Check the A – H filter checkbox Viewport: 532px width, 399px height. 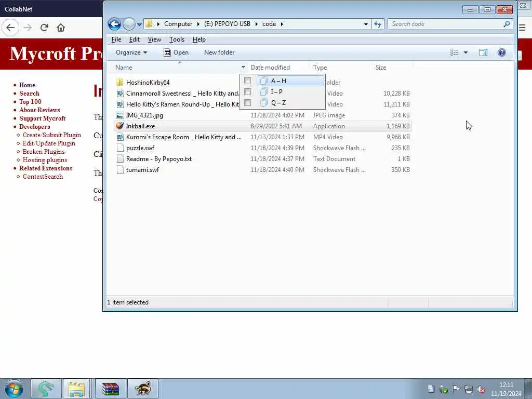(248, 81)
